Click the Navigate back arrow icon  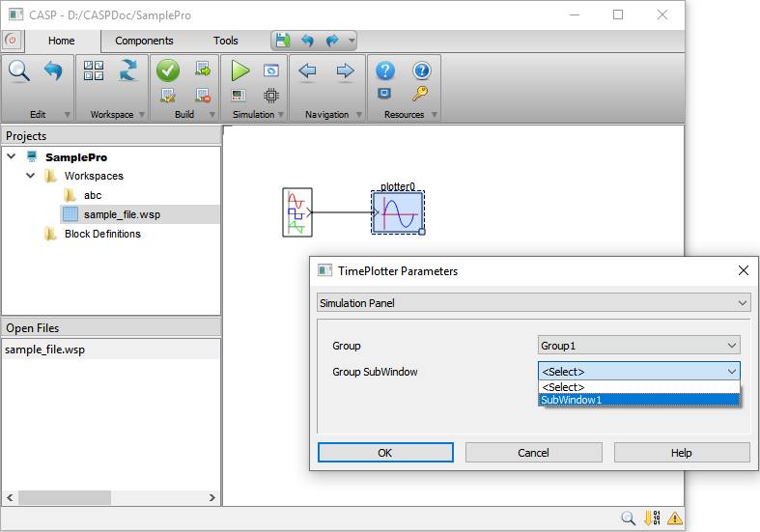point(308,70)
